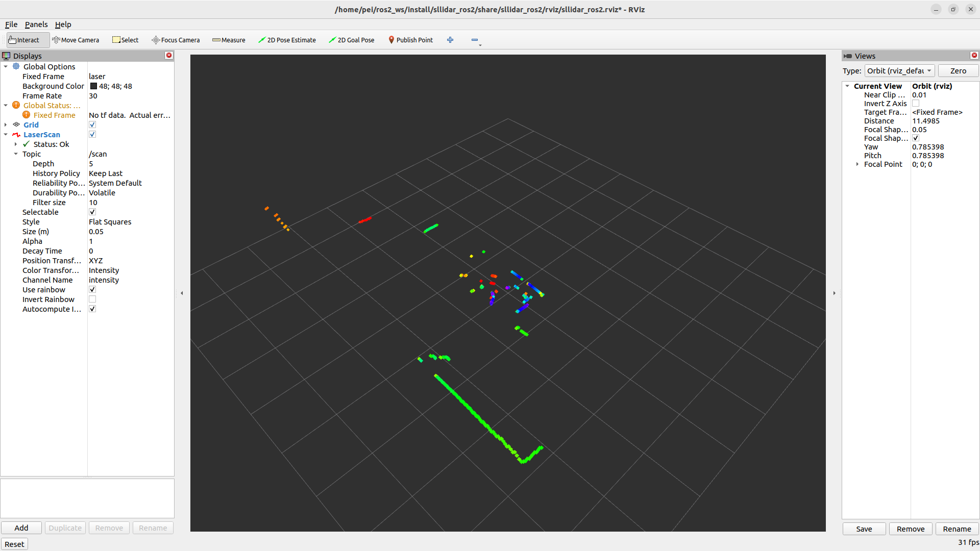Click the minus remove-tool icon

click(x=475, y=40)
